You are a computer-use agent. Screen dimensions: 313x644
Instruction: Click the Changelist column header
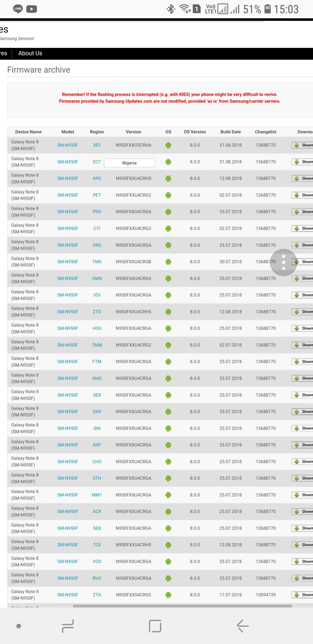[x=265, y=132]
